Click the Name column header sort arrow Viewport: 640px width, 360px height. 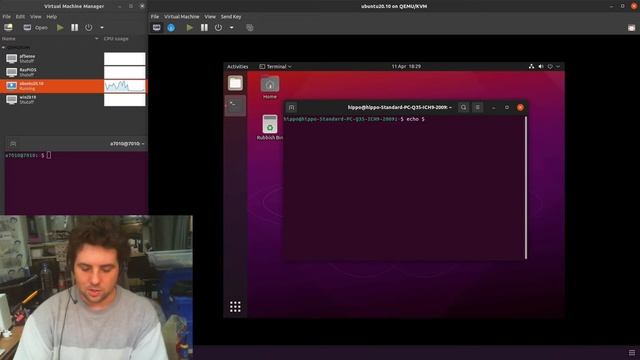tap(97, 39)
